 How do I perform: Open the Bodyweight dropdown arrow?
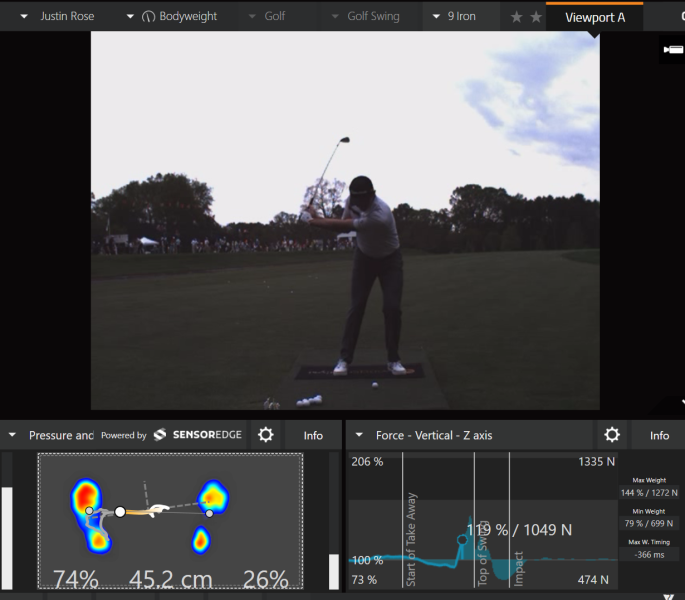(130, 17)
